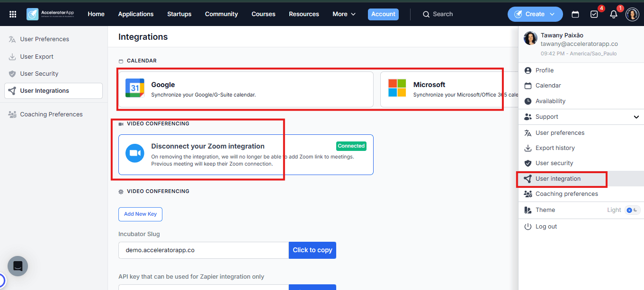Open Courses in the top navigation

(263, 14)
